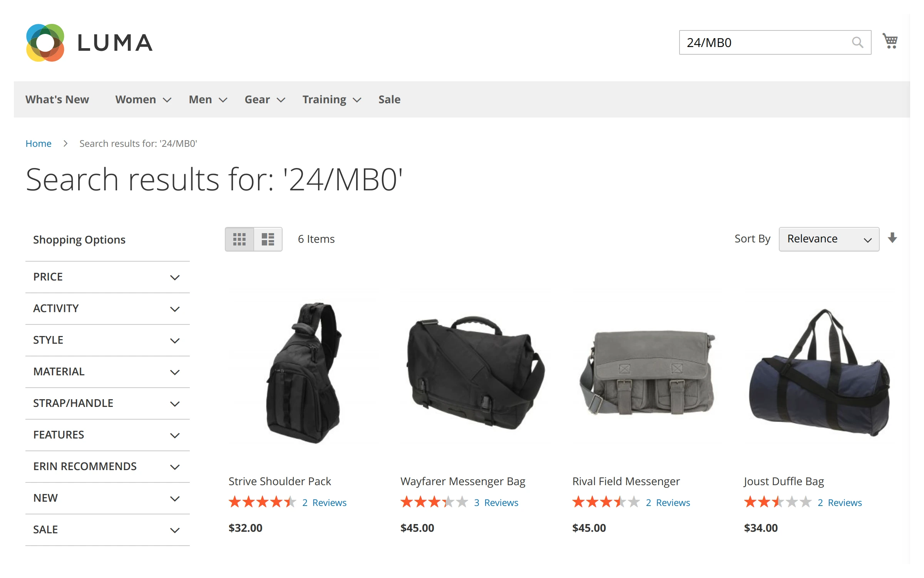Toggle the descending sort direction arrow
Image resolution: width=924 pixels, height=578 pixels.
click(x=892, y=239)
